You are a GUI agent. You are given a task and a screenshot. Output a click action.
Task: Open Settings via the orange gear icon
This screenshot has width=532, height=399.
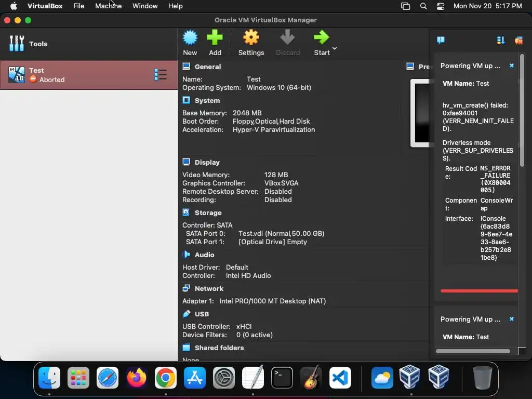coord(251,37)
